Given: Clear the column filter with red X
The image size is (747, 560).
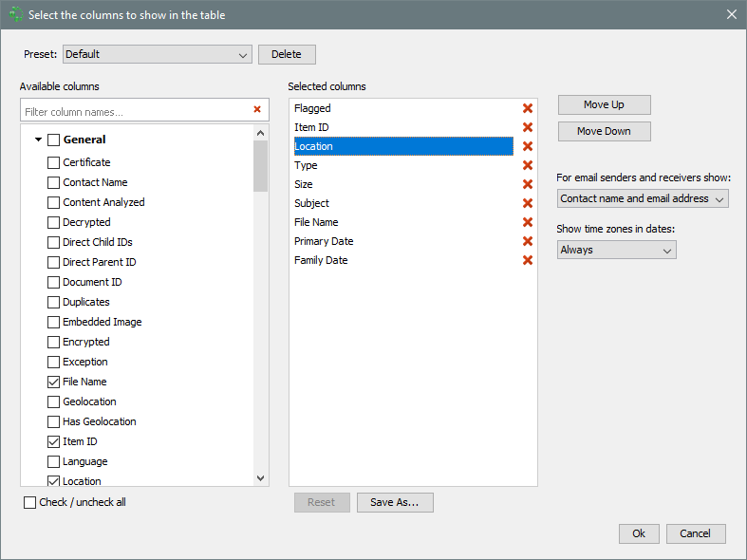Looking at the screenshot, I should pos(257,110).
